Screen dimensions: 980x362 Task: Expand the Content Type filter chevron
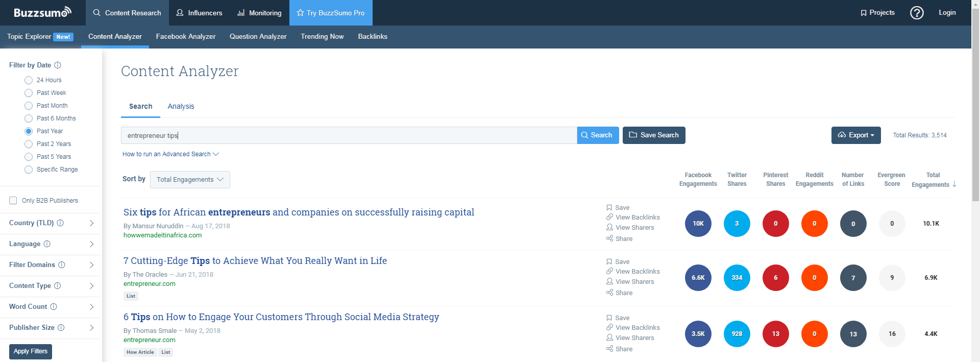pyautogui.click(x=92, y=286)
